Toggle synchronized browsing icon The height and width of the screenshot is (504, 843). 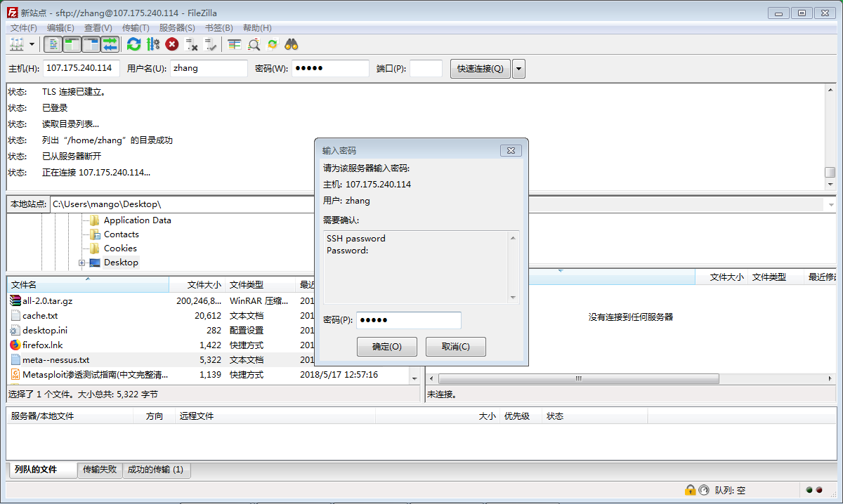click(x=273, y=44)
